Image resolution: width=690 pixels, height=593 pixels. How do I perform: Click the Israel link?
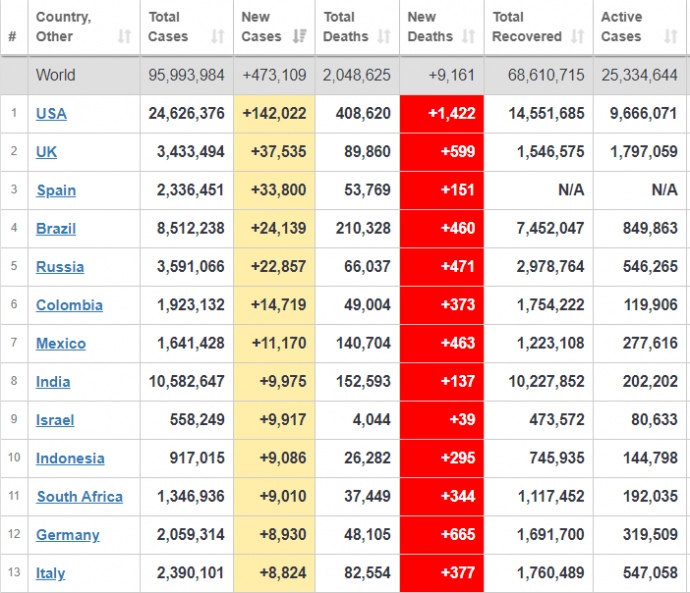[55, 420]
